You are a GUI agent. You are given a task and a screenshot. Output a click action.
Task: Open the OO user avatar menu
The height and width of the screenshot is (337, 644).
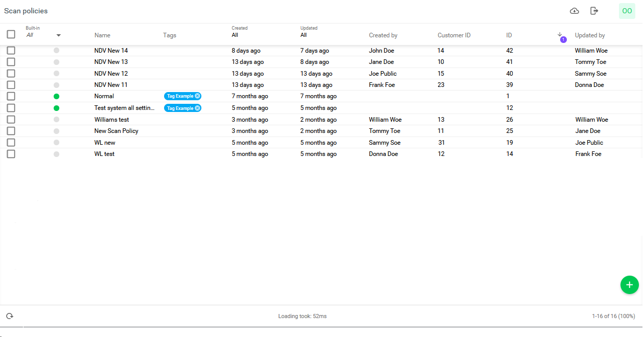point(627,11)
